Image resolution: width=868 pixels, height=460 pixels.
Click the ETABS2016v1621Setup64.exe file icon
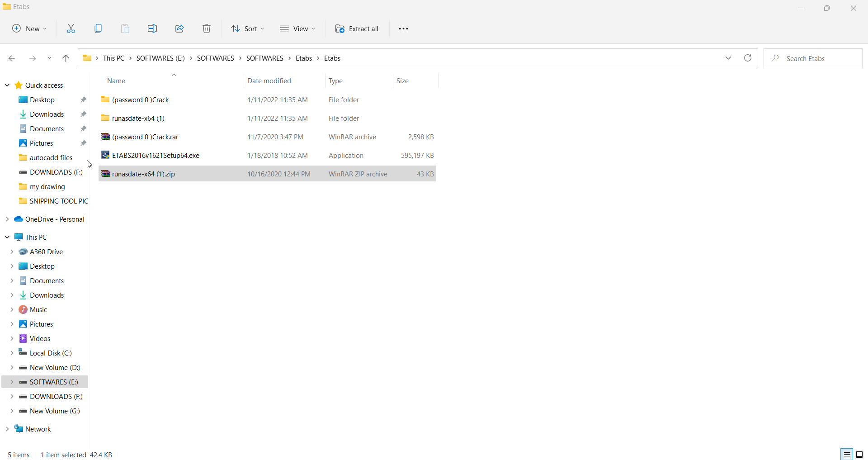pyautogui.click(x=105, y=155)
